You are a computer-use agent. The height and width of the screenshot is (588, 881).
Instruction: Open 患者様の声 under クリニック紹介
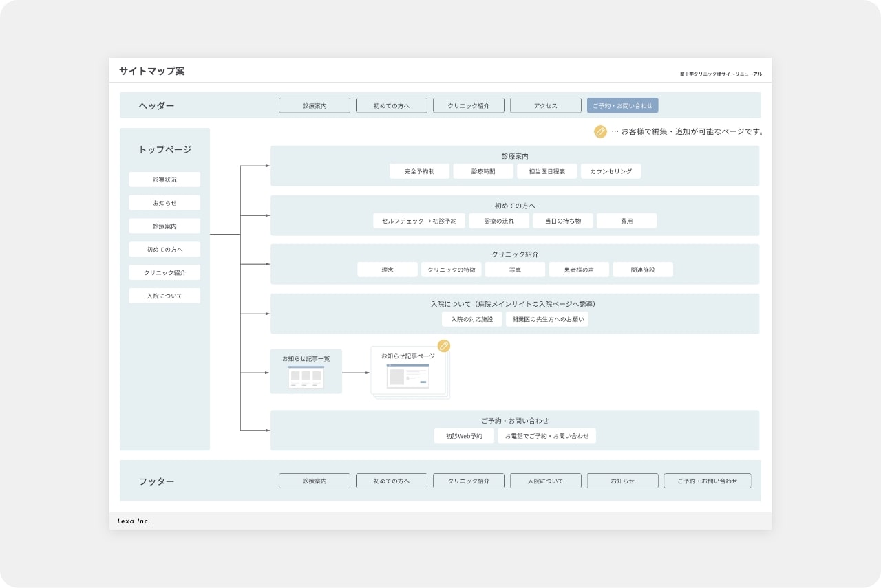point(578,269)
